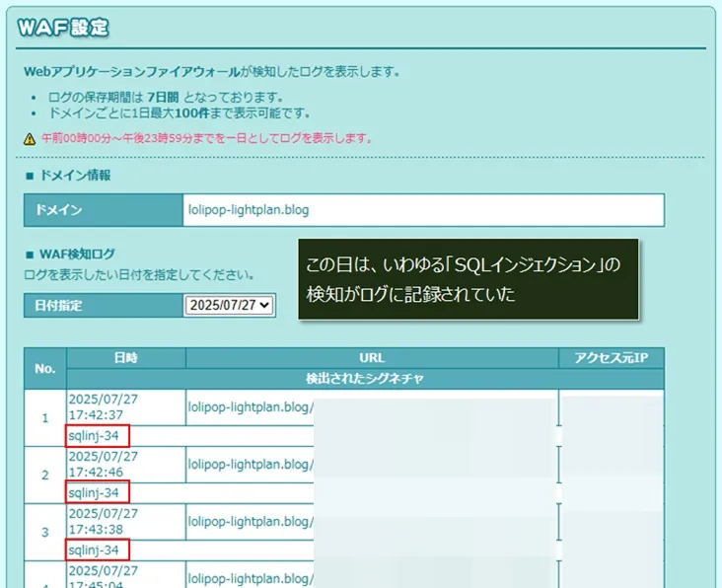Click the 検出されたシグネチャ header row
722x588 pixels.
pyautogui.click(x=365, y=379)
